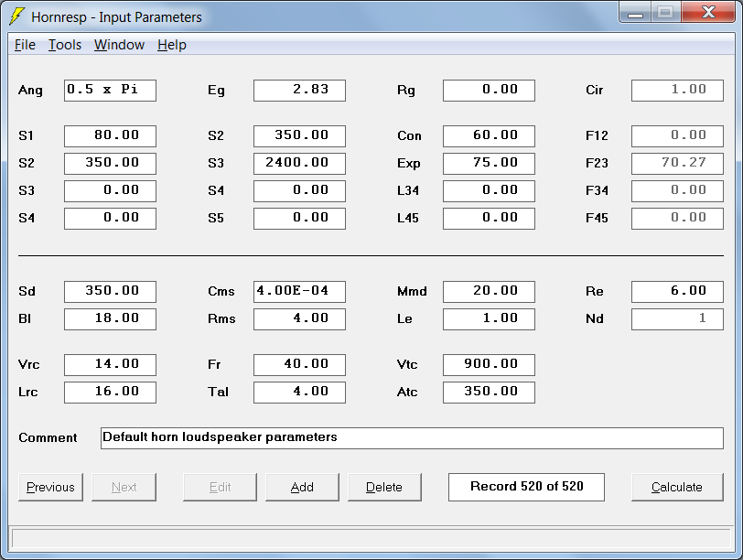Select the F34 value field
The width and height of the screenshot is (743, 560).
[678, 191]
